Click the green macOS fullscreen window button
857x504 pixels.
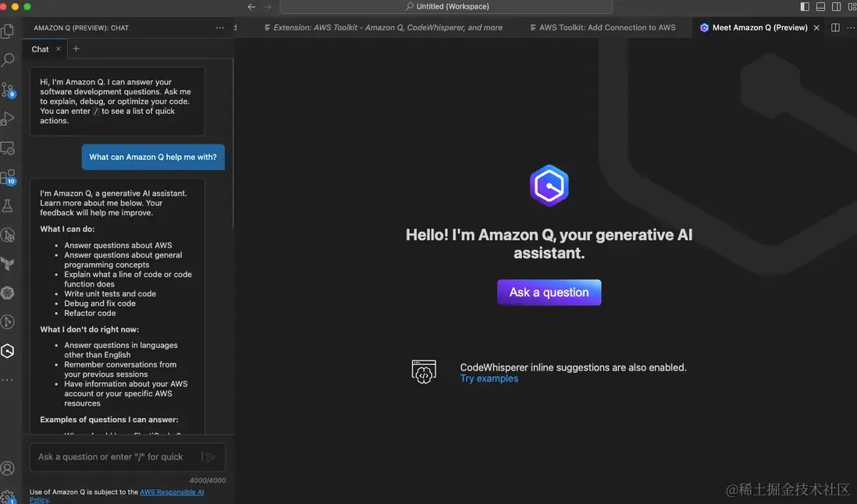coord(27,6)
